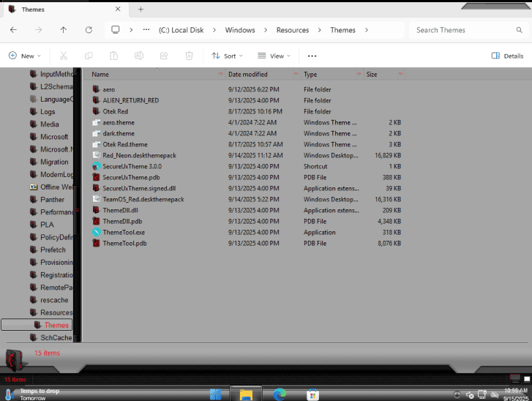Screen dimensions: 532x401
Task: Select the Logs folder in sidebar
Action: [48, 112]
